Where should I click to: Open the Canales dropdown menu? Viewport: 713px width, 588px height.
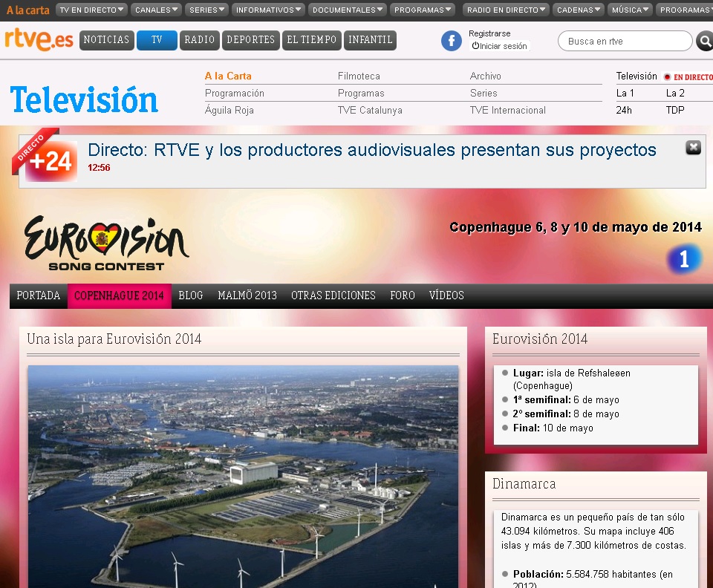click(x=156, y=10)
